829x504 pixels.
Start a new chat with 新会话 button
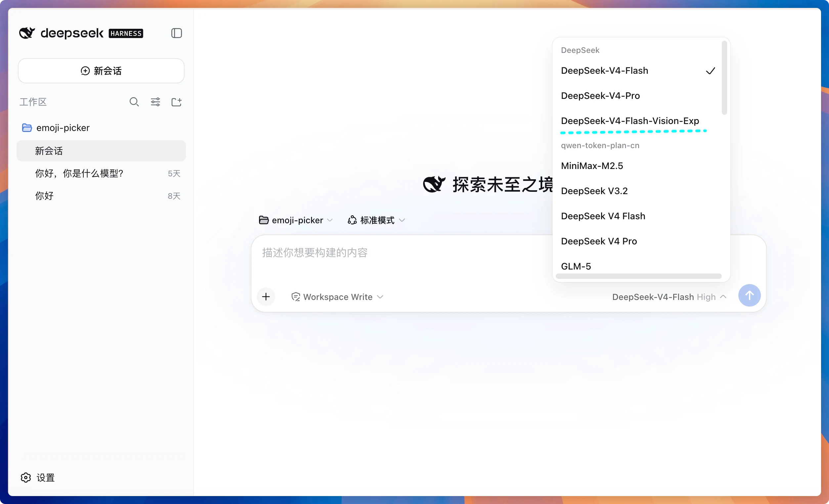pyautogui.click(x=101, y=71)
